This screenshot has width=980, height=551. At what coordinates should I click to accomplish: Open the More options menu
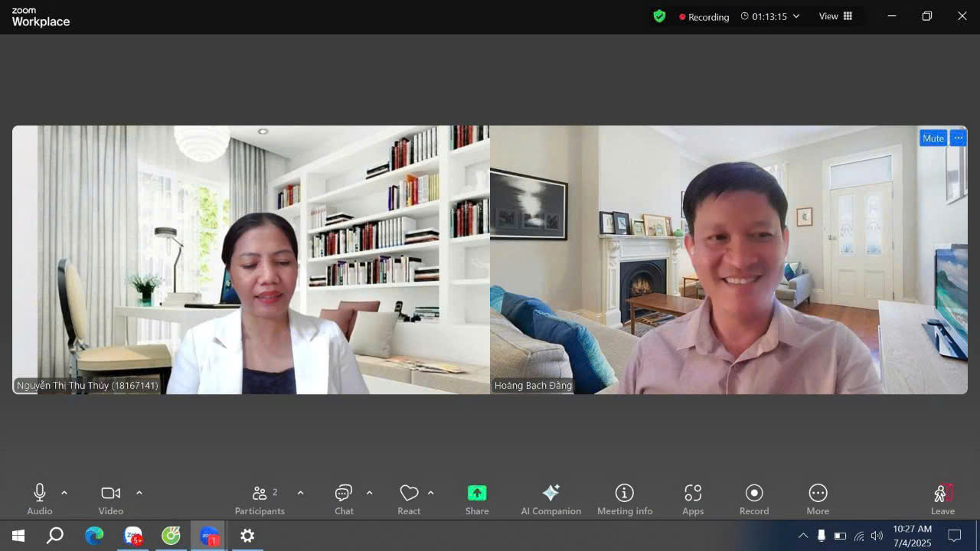[818, 500]
